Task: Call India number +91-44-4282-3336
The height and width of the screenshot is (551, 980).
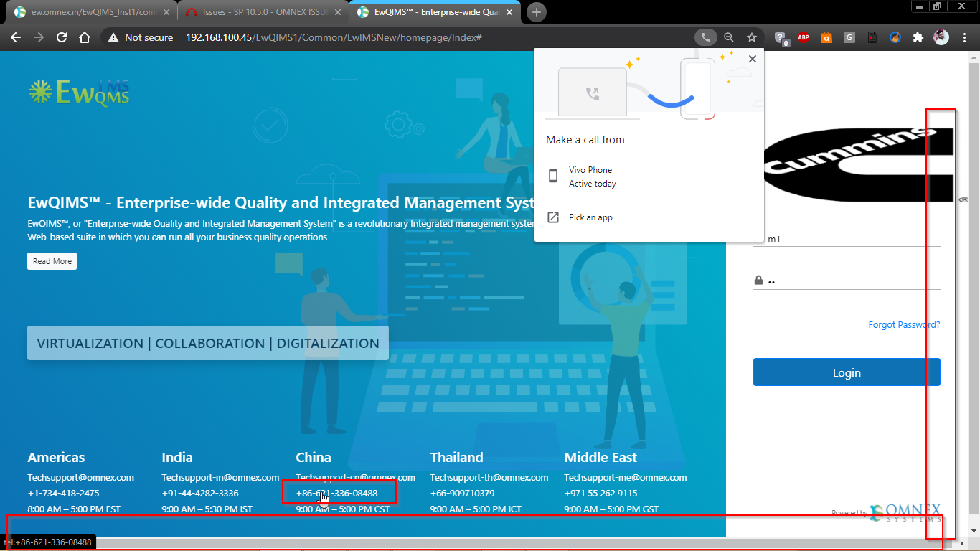Action: coord(200,493)
